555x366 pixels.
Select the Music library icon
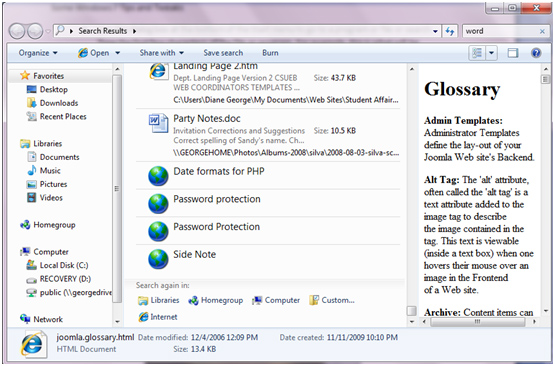(x=32, y=170)
